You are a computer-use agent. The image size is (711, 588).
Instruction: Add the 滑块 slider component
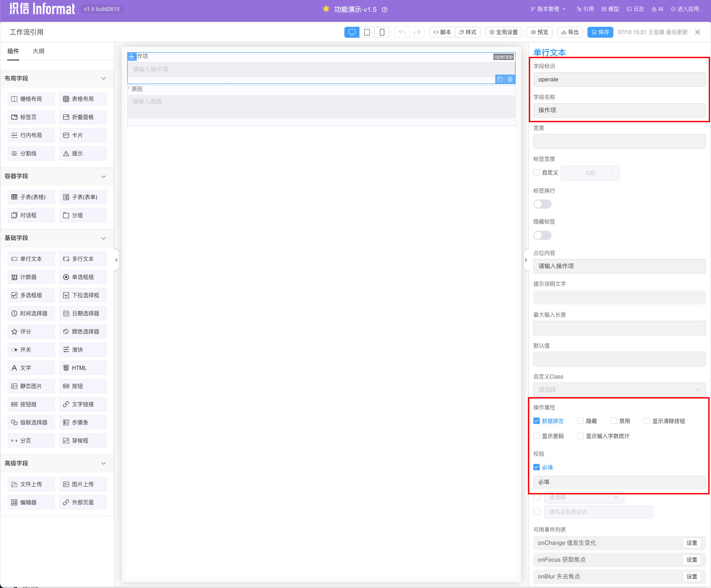[83, 350]
